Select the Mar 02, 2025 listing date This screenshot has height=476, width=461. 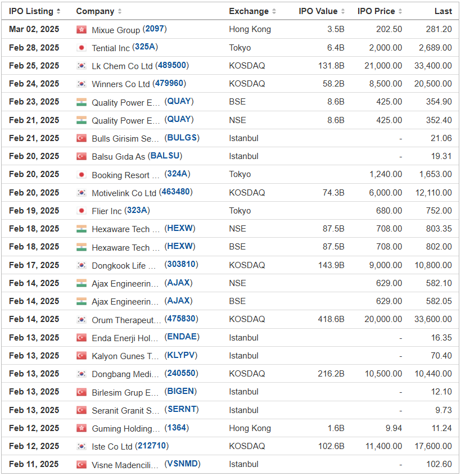pyautogui.click(x=34, y=29)
